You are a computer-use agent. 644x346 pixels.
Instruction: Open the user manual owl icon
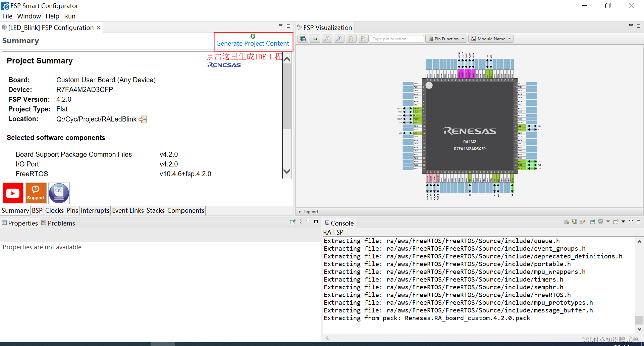(59, 193)
